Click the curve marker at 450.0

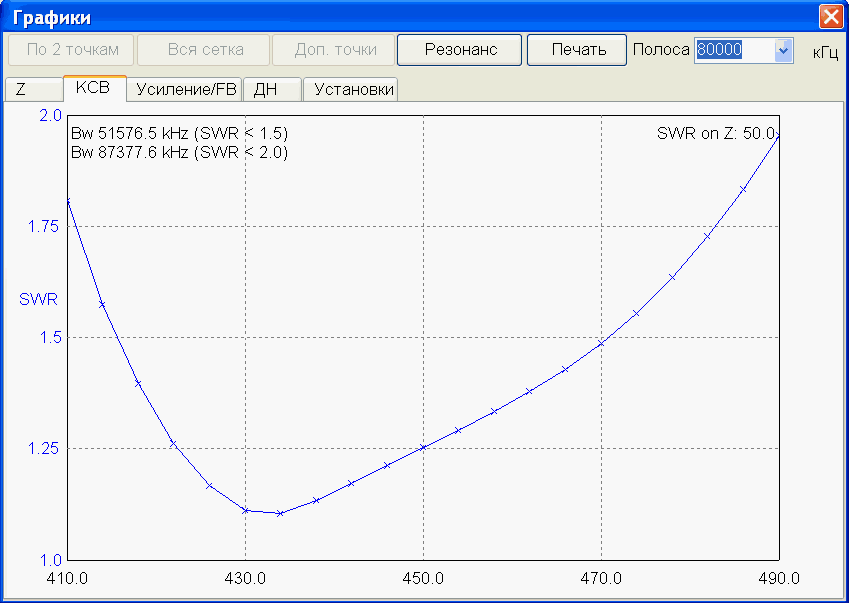pyautogui.click(x=423, y=447)
